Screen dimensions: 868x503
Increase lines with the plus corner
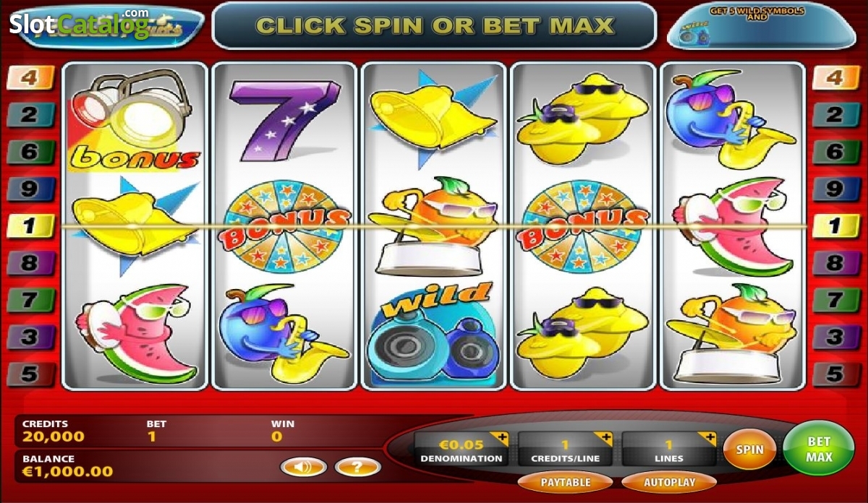707,438
